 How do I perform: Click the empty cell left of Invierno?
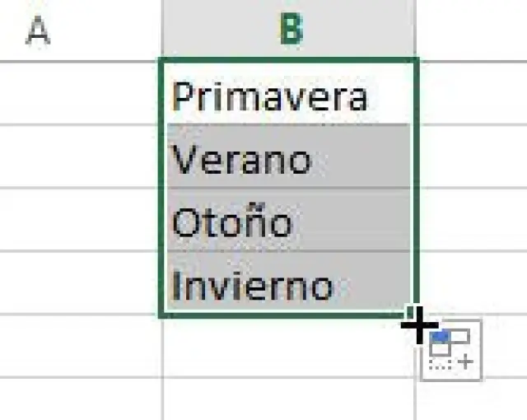pos(81,284)
